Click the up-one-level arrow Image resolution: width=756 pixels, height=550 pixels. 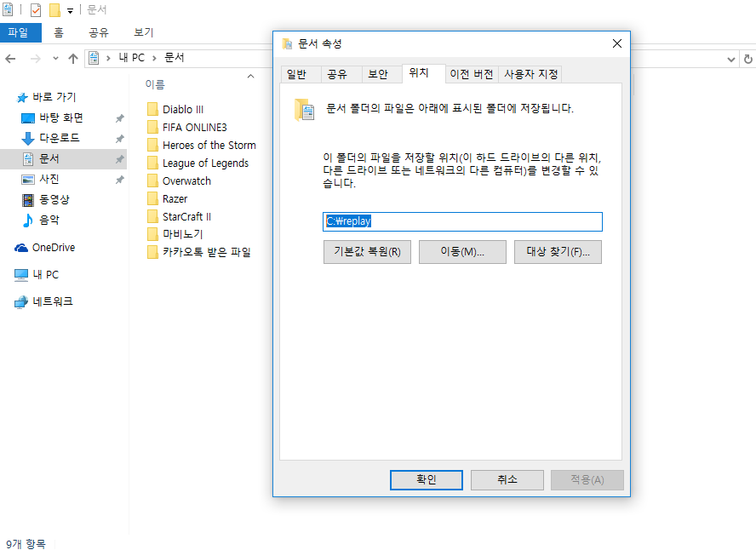click(x=73, y=57)
